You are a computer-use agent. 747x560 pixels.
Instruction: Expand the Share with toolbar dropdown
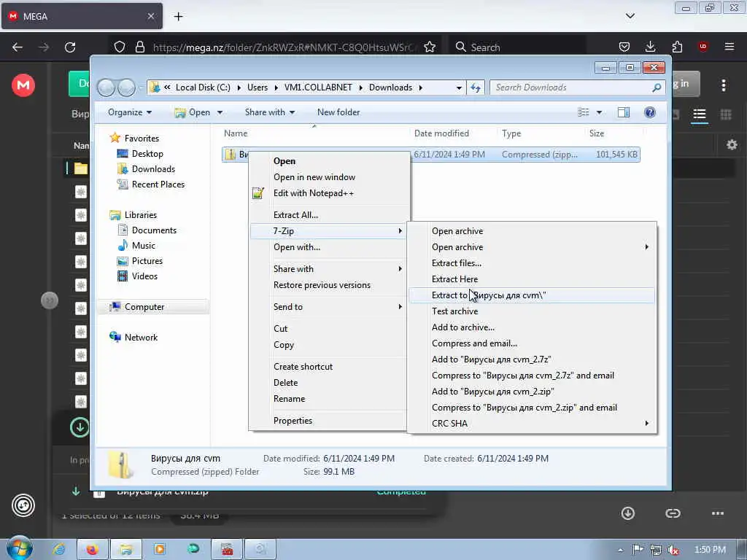click(270, 112)
